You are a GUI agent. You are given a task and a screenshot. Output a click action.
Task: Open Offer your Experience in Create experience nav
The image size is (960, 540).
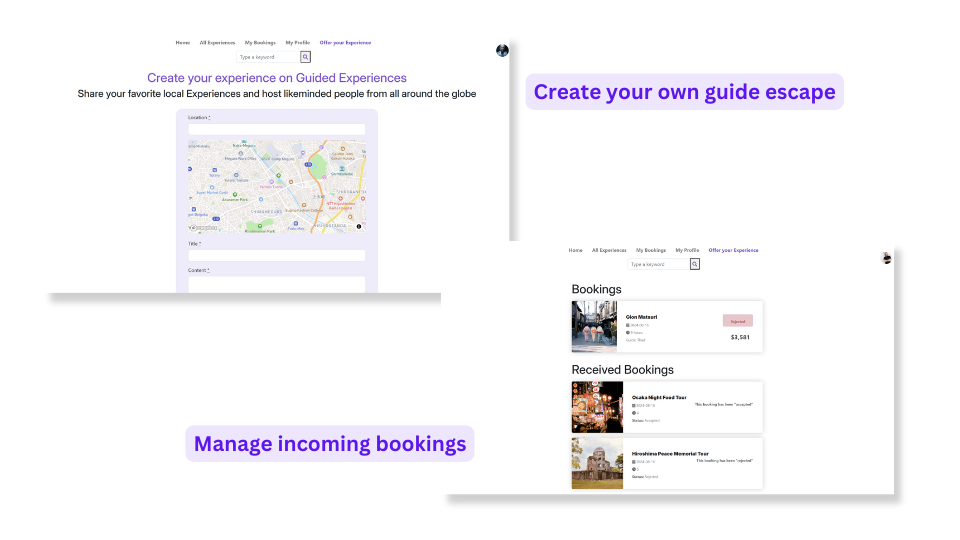[345, 43]
